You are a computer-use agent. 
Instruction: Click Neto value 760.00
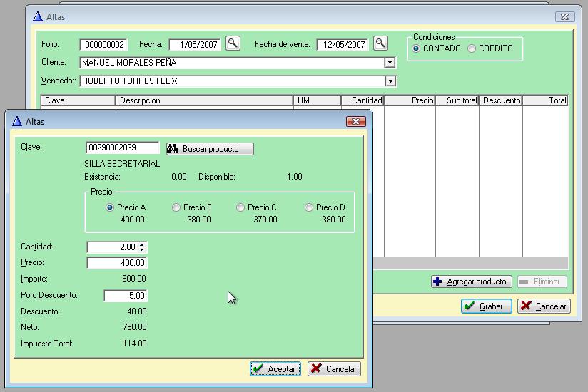point(135,327)
